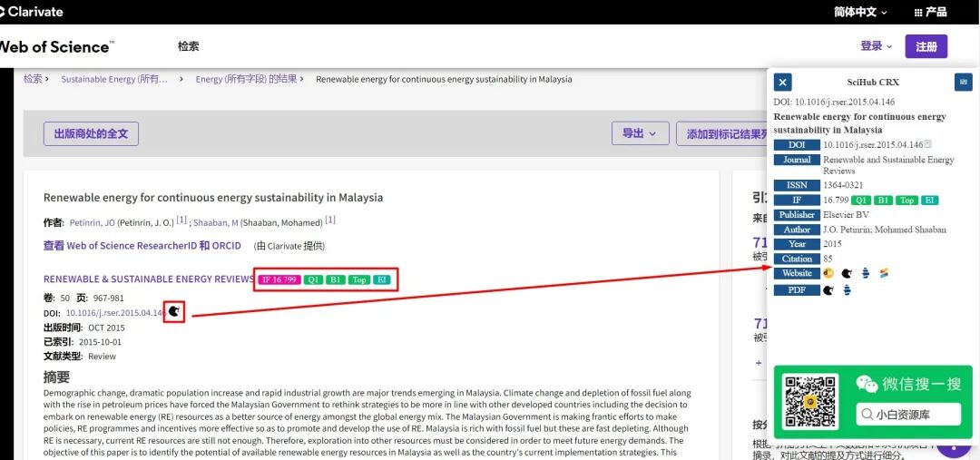
Task: Select the Citation value 85
Action: [828, 259]
